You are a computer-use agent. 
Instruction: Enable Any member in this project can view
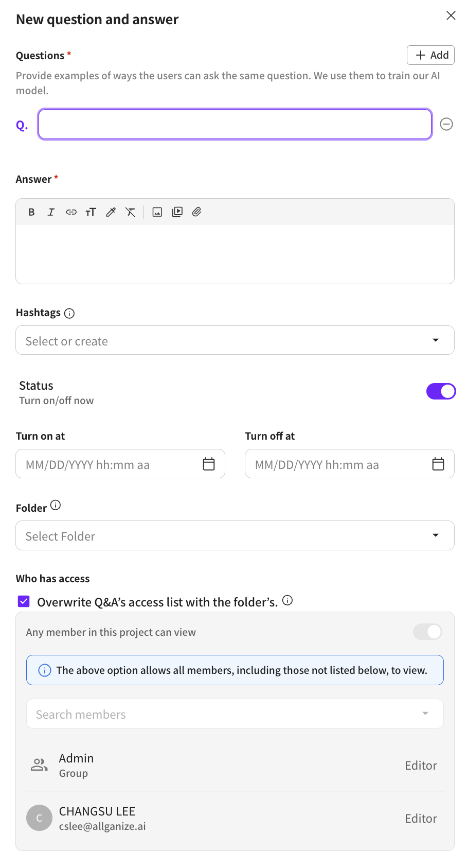427,632
